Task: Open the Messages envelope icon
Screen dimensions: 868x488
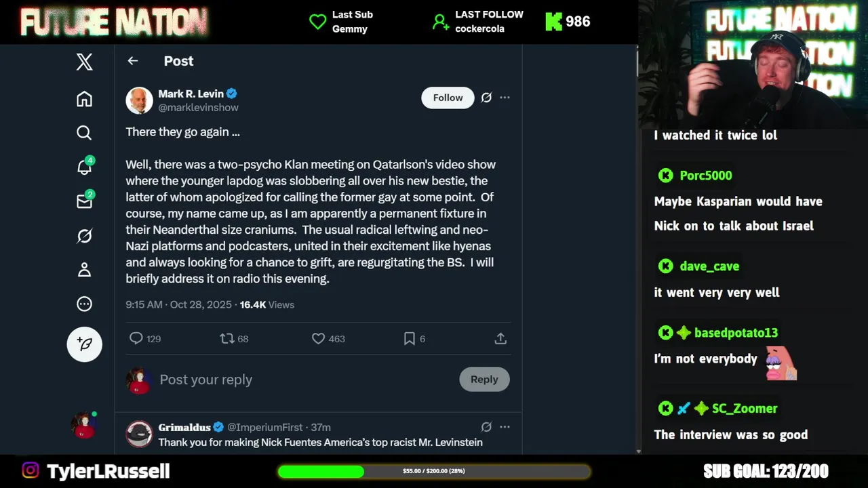Action: (84, 201)
